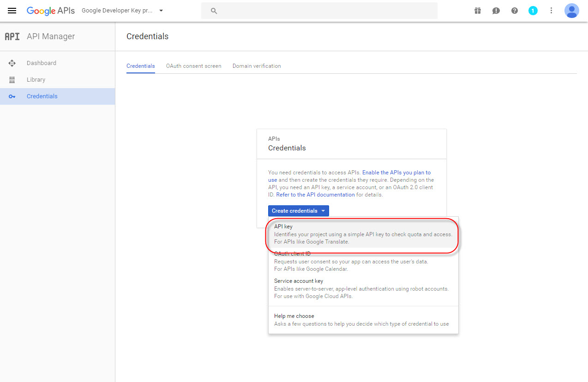Select Credentials in the sidebar
Image resolution: width=588 pixels, height=382 pixels.
57,96
